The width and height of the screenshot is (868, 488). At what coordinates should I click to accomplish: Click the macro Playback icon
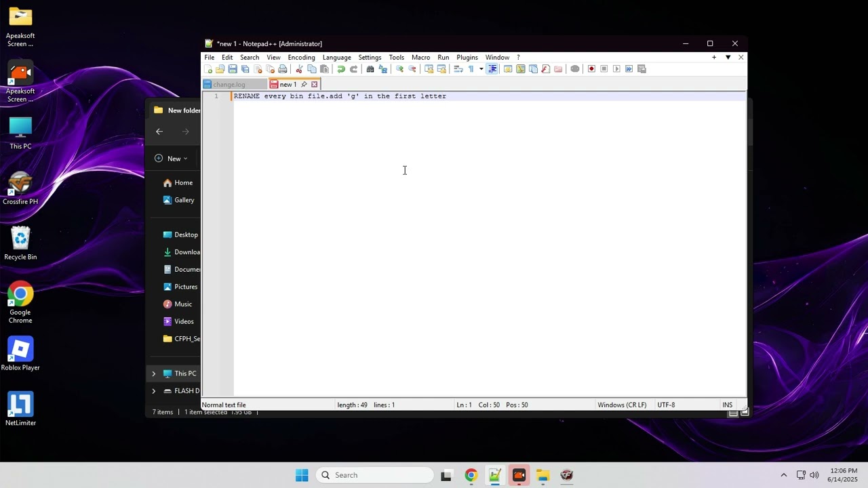click(x=616, y=69)
